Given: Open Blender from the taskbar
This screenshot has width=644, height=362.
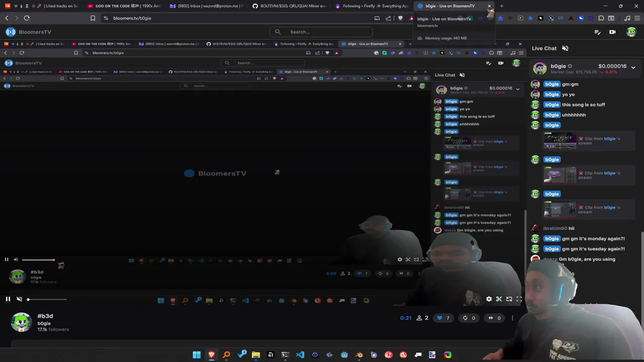Looking at the screenshot, I should [359, 355].
